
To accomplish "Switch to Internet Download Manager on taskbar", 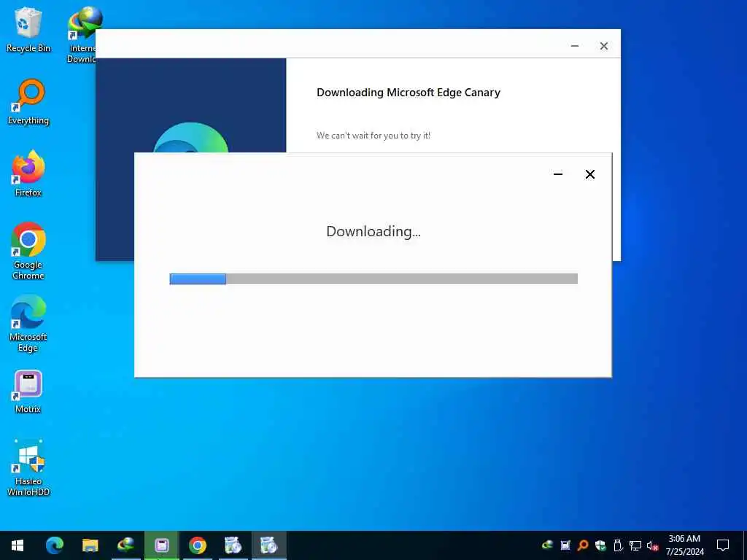I will click(x=125, y=545).
